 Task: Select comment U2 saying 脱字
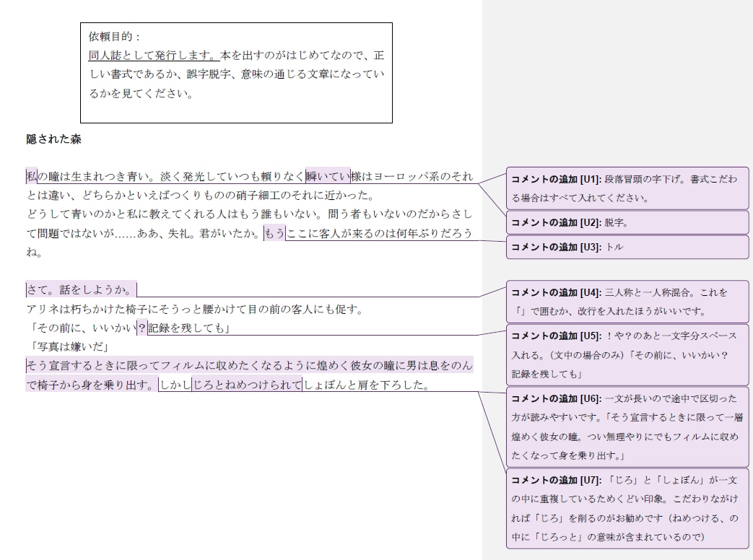(627, 223)
